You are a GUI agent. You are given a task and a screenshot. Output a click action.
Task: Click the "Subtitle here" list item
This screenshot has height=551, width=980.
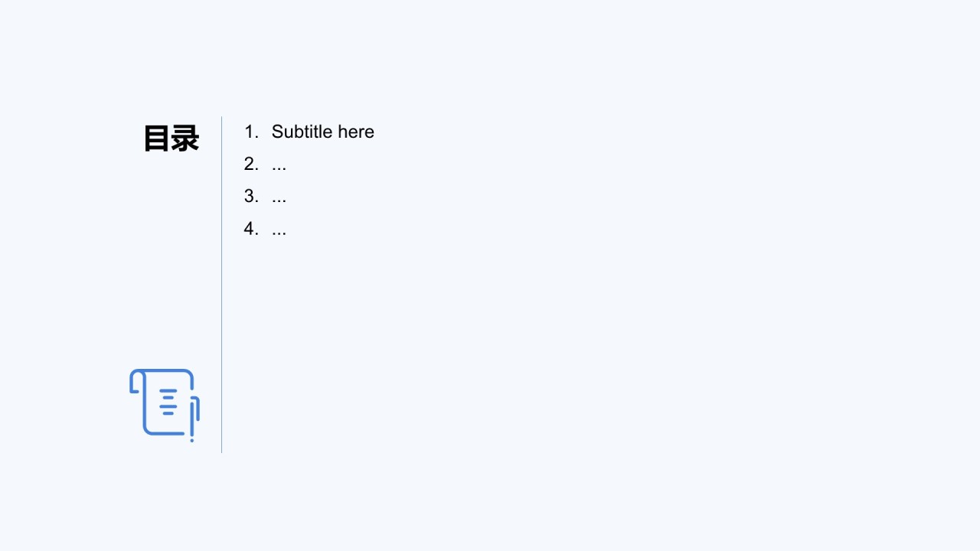[x=309, y=132]
